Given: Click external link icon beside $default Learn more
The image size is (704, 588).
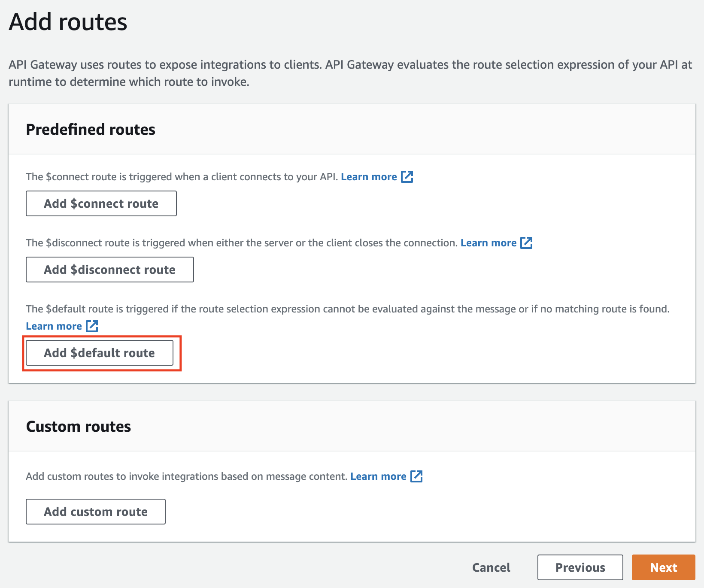Looking at the screenshot, I should (x=92, y=326).
